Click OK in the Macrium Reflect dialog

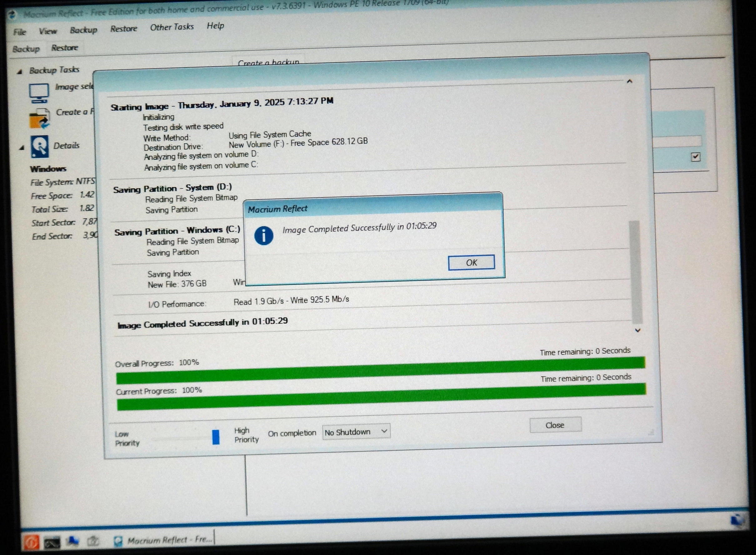[x=471, y=262]
